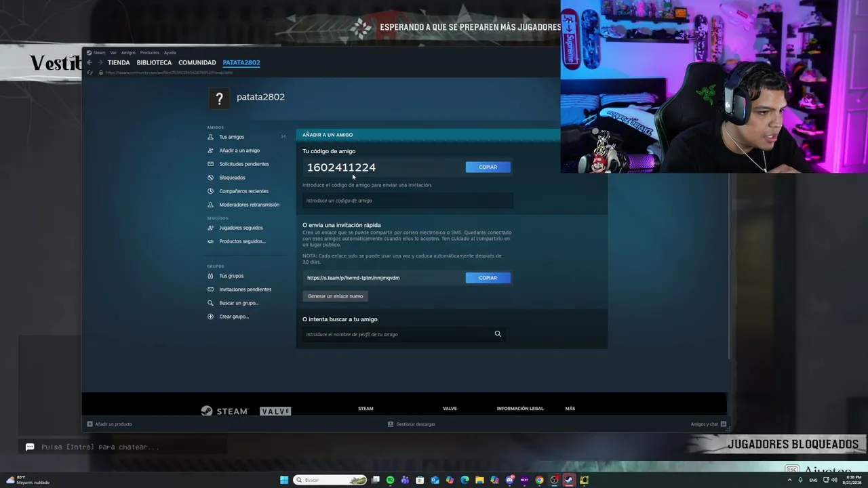Open the Ayuda menu

170,53
